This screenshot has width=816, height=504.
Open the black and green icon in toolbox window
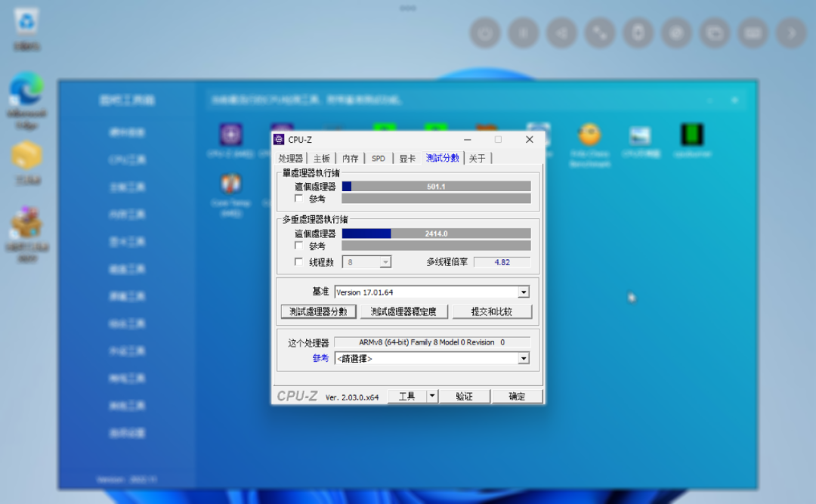[692, 135]
